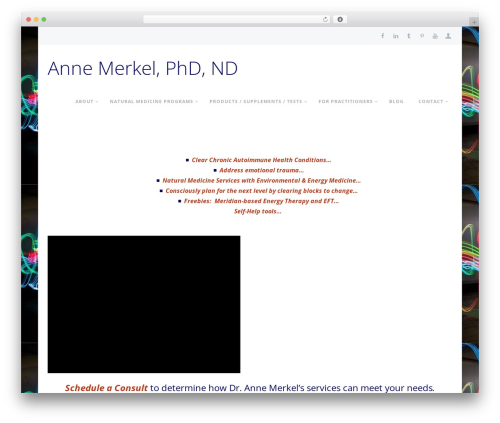Screen dimensions: 500x423
Task: Open the Address emotional trauma link
Action: tap(261, 170)
